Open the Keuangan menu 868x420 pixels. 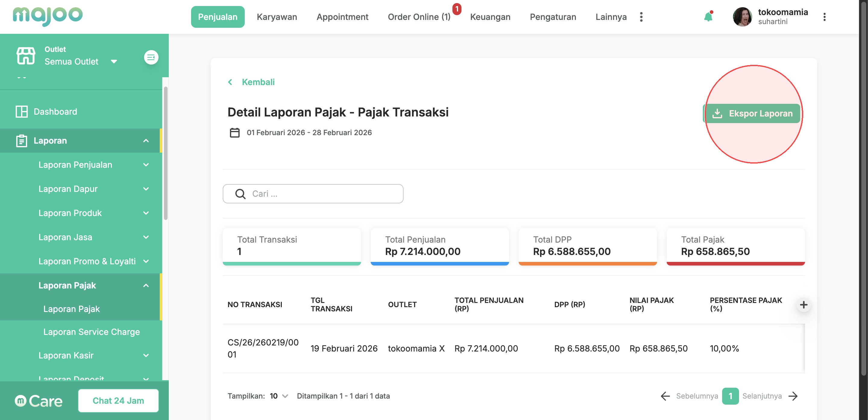pyautogui.click(x=490, y=17)
